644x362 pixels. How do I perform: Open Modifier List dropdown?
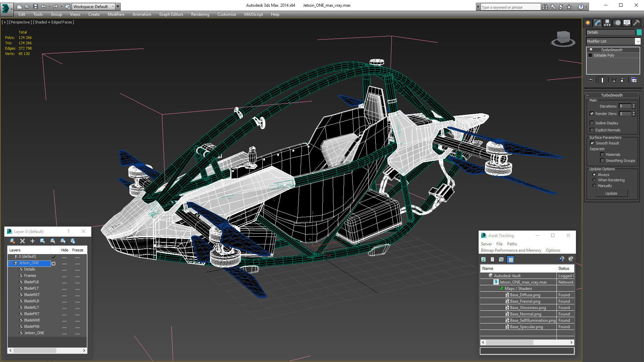point(637,41)
